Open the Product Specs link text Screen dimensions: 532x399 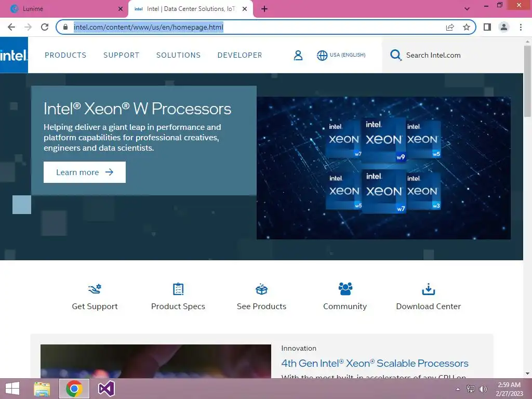178,307
